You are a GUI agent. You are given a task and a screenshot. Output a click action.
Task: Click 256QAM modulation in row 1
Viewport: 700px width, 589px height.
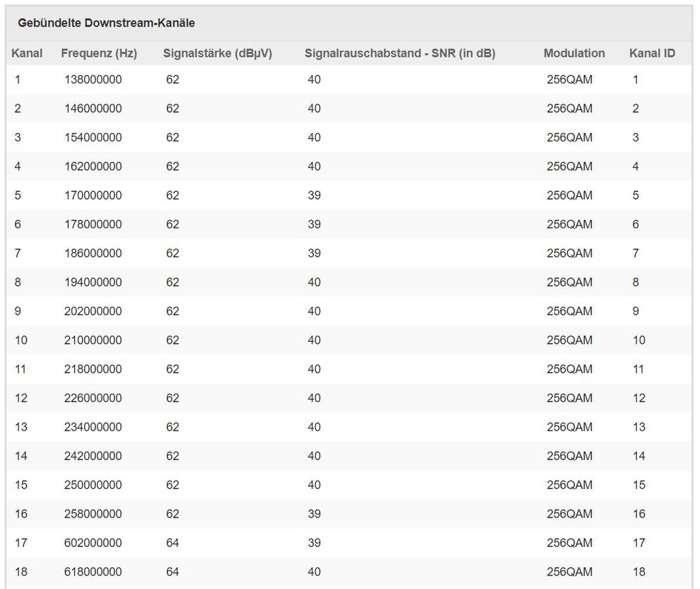[x=570, y=79]
